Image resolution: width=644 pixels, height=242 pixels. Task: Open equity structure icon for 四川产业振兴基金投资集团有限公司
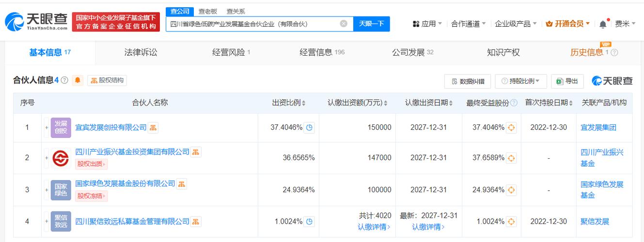point(196,152)
